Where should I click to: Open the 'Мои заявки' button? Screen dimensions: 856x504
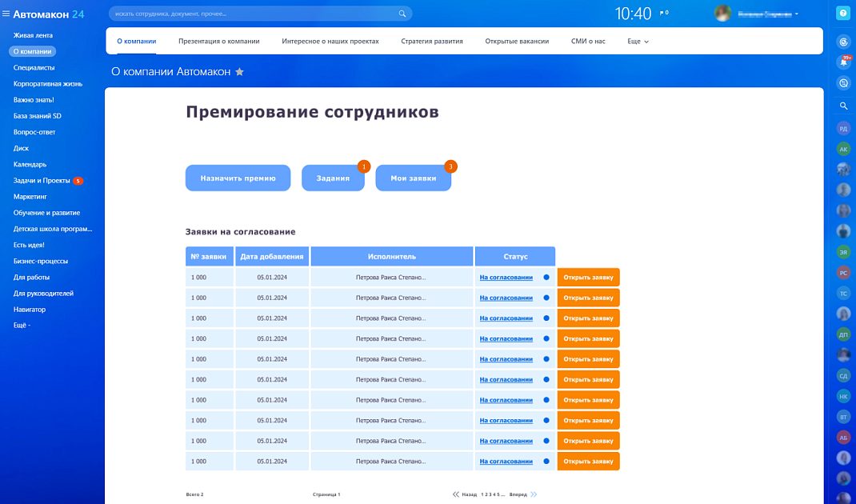[x=413, y=178]
